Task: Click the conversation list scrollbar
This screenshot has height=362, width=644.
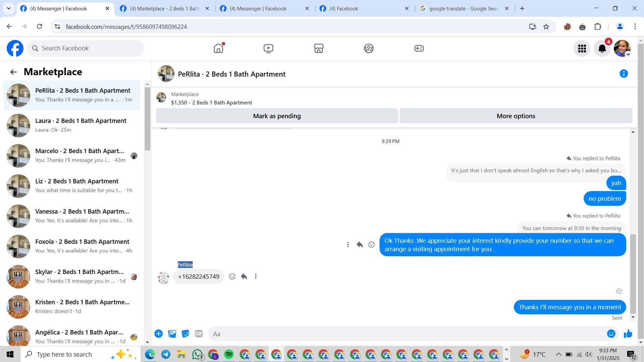Action: tap(147, 119)
